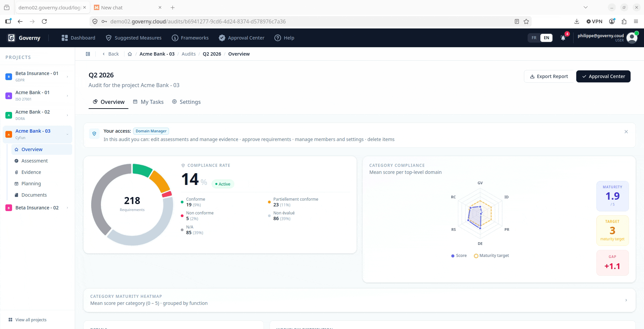Click the dark Approval Center button
Screen dimensions: 644x329
pos(603,76)
